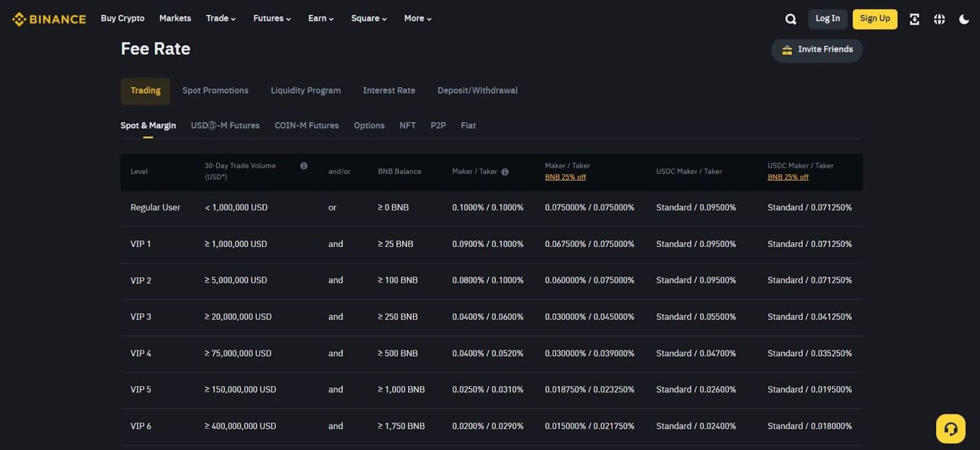Click the Regular User level cell
The width and height of the screenshot is (980, 450).
click(156, 208)
